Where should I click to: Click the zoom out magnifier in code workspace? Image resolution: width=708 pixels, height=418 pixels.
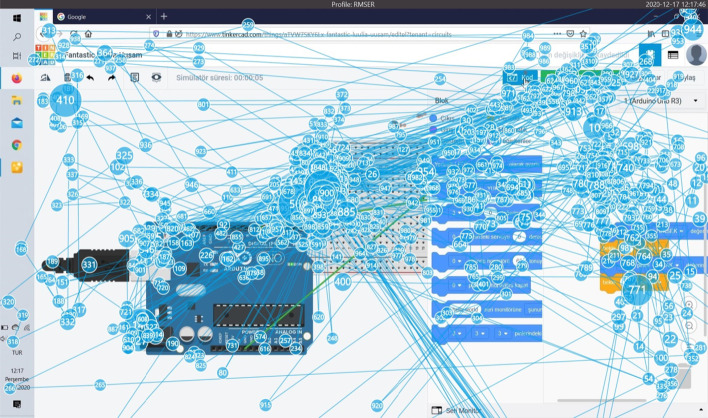tap(689, 325)
